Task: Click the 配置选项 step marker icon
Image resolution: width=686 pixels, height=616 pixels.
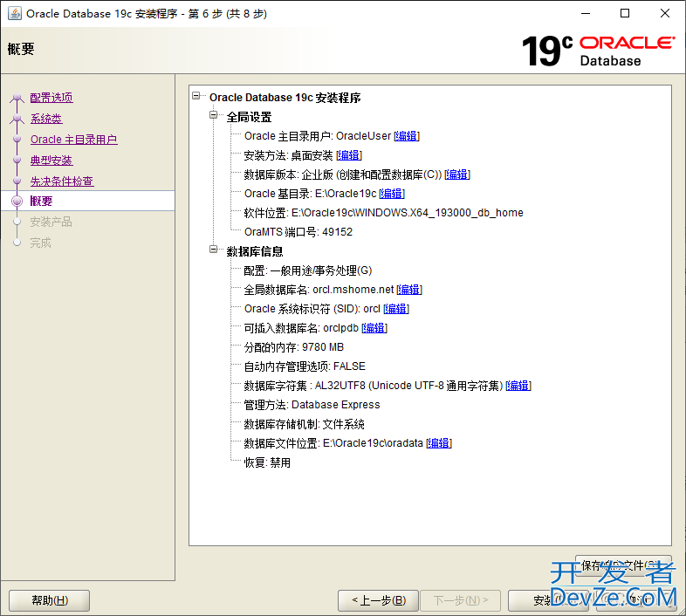Action: 17,97
